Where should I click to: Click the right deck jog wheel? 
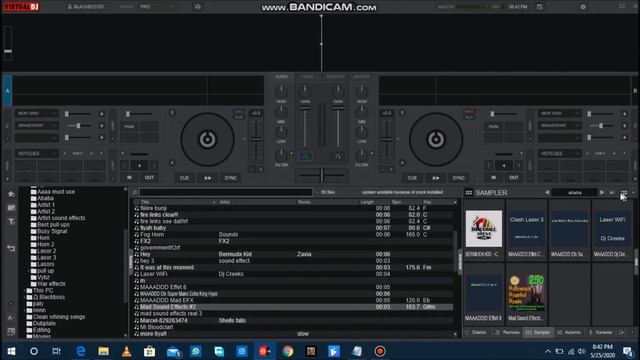(436, 139)
